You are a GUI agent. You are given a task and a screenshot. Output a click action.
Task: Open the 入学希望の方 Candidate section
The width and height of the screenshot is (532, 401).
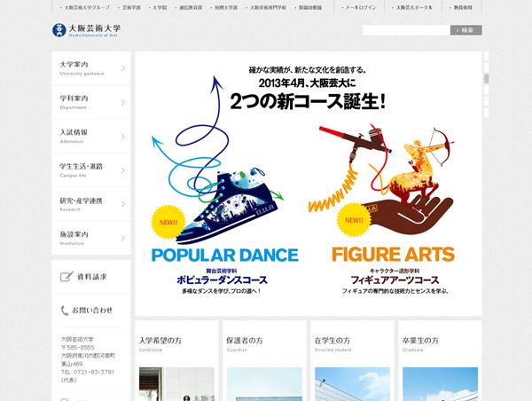[x=160, y=343]
